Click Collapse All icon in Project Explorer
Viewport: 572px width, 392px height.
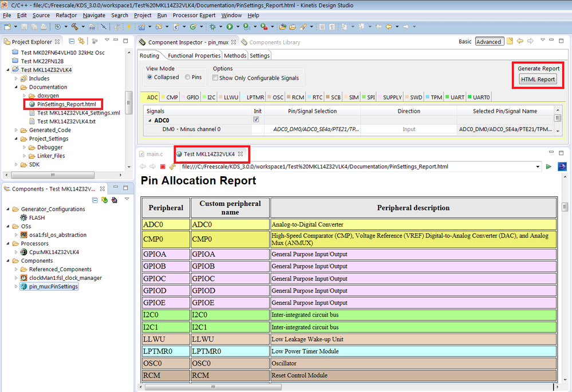[72, 41]
